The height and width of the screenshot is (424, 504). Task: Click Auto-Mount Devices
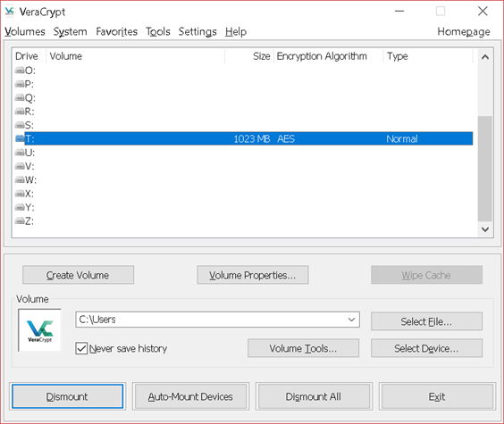190,396
